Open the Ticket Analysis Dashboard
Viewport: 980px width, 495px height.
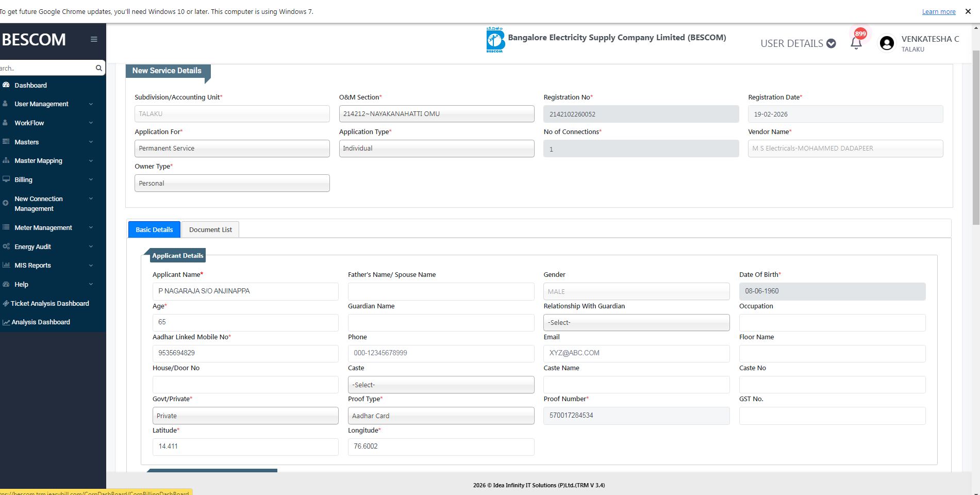(49, 303)
